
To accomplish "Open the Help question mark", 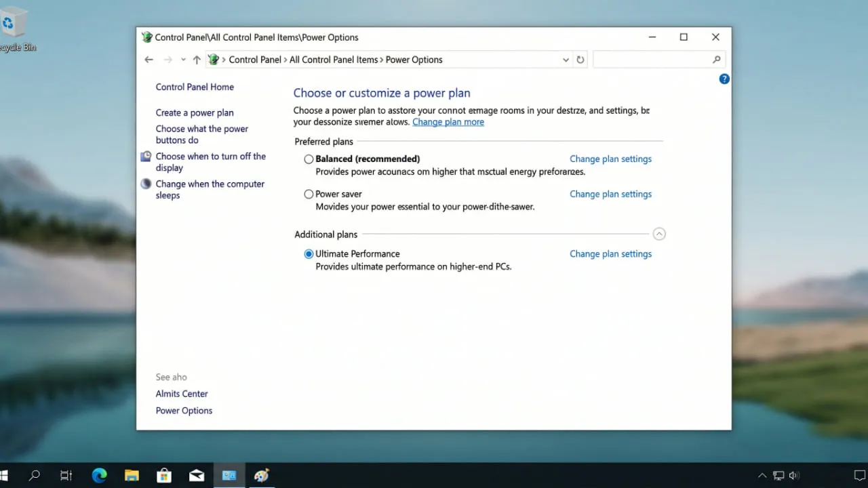I will [724, 79].
